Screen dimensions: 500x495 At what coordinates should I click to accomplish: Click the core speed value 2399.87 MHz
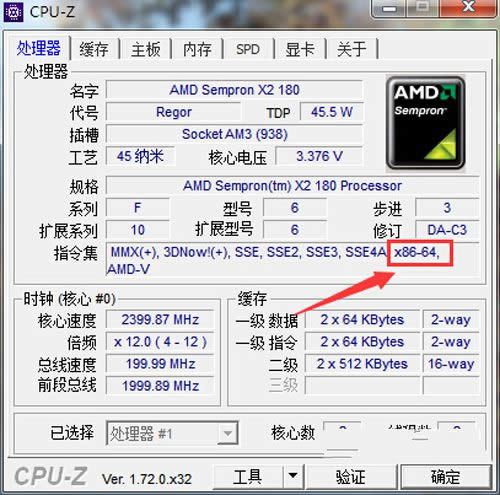tap(160, 320)
